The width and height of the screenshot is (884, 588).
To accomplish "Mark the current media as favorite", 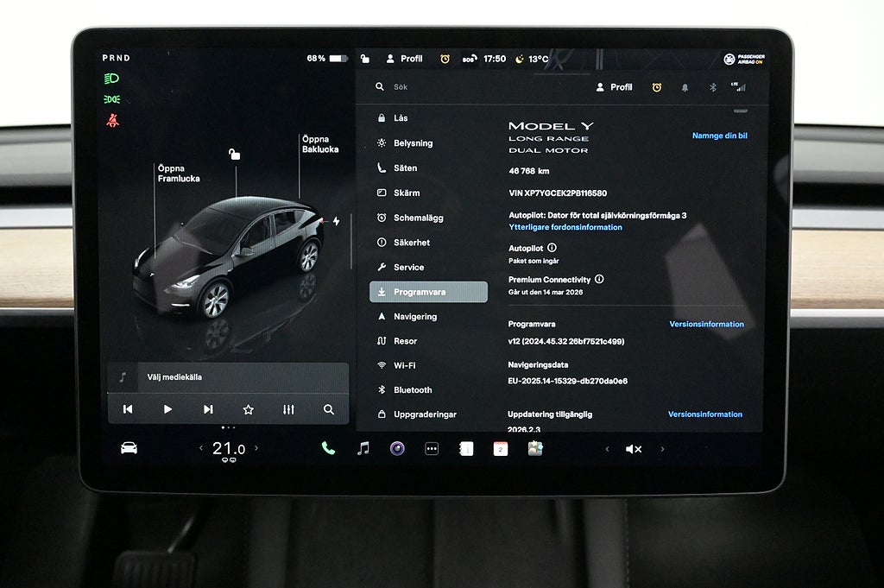I will (248, 409).
